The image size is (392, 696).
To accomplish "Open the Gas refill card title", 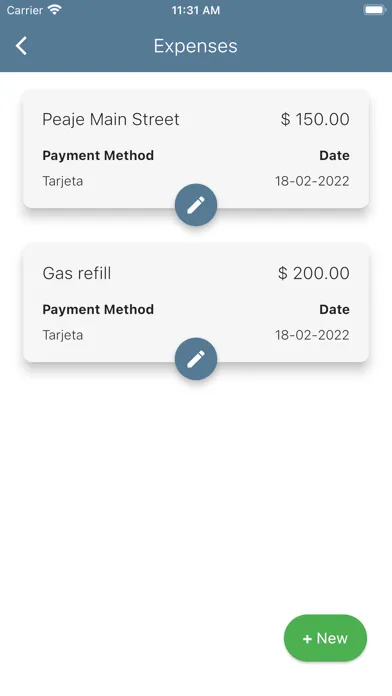I will click(x=77, y=273).
